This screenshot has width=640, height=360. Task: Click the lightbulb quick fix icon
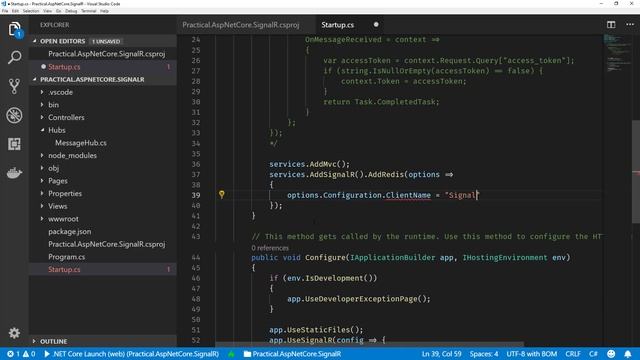tap(222, 195)
